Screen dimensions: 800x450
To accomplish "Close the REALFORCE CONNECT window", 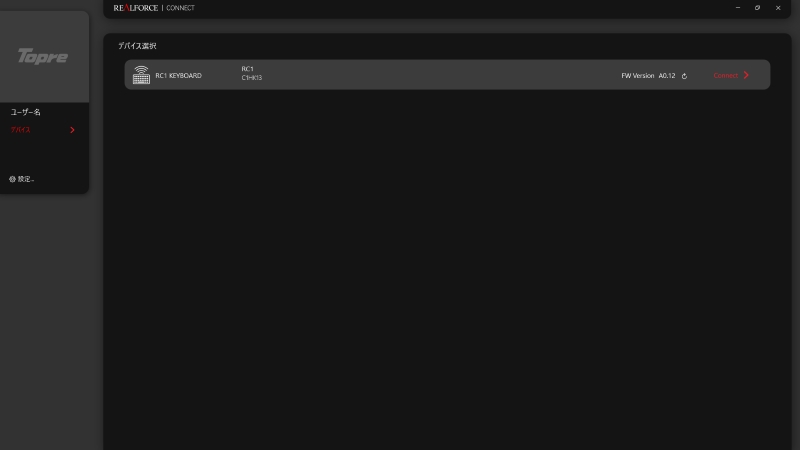I will pos(778,8).
